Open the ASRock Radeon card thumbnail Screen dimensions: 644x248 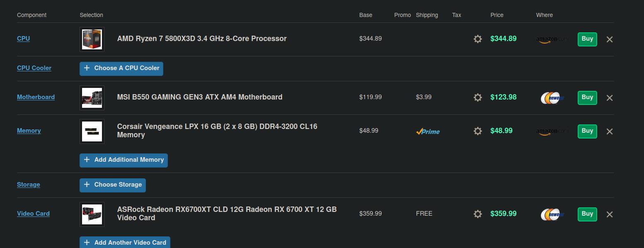92,214
